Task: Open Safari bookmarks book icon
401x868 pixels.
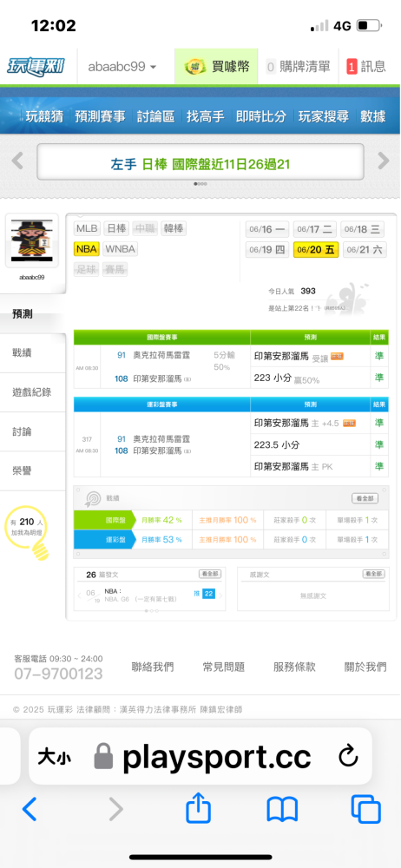Action: (282, 809)
